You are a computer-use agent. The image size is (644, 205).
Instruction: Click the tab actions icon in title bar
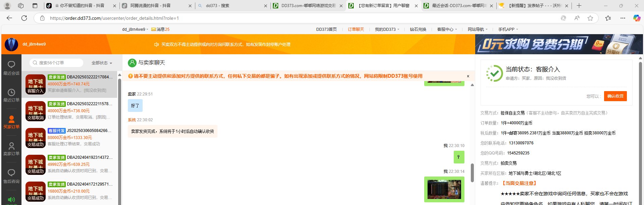point(35,6)
